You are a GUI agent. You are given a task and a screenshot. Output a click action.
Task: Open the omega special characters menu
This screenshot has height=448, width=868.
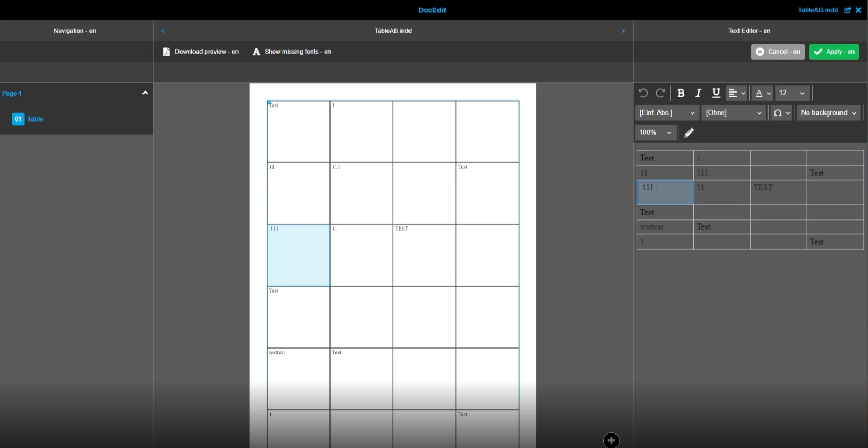[781, 113]
